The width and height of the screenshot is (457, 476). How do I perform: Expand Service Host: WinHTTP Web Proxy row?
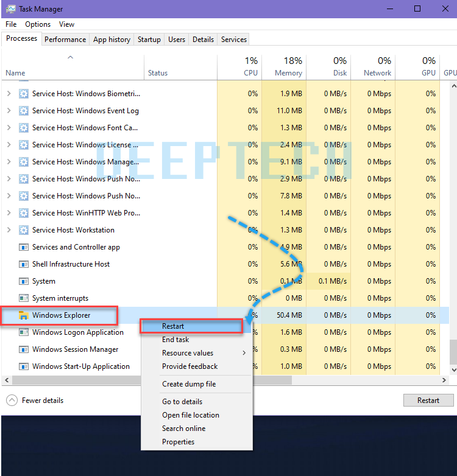point(9,213)
